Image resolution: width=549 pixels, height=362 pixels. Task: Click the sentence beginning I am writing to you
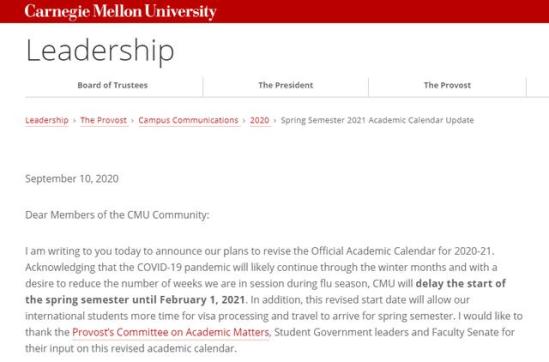tap(260, 251)
